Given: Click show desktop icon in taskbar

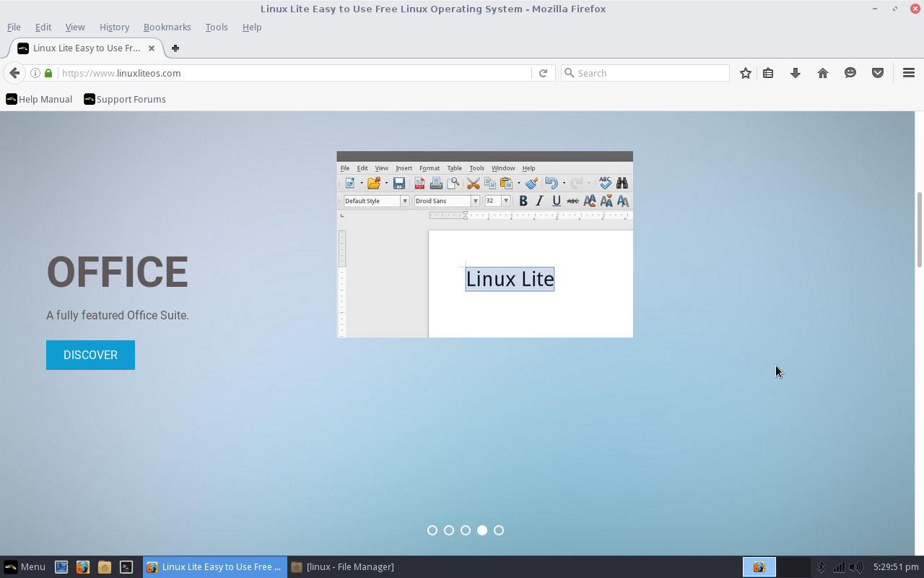Looking at the screenshot, I should pos(61,567).
